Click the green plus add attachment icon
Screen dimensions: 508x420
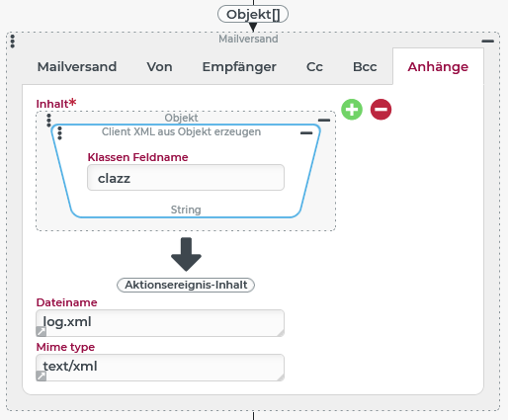352,110
